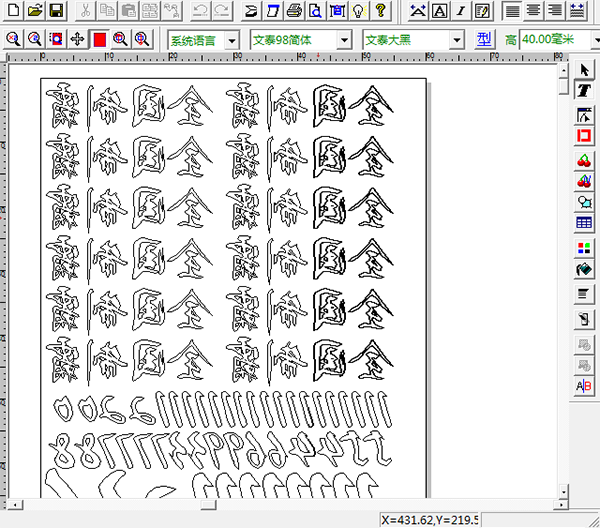
Task: Toggle the italic I text style
Action: point(460,11)
